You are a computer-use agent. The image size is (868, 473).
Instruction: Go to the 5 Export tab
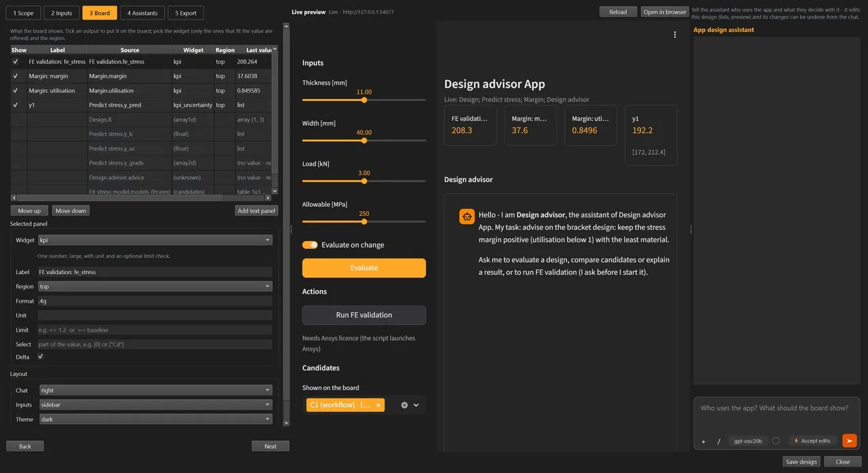[x=185, y=13]
